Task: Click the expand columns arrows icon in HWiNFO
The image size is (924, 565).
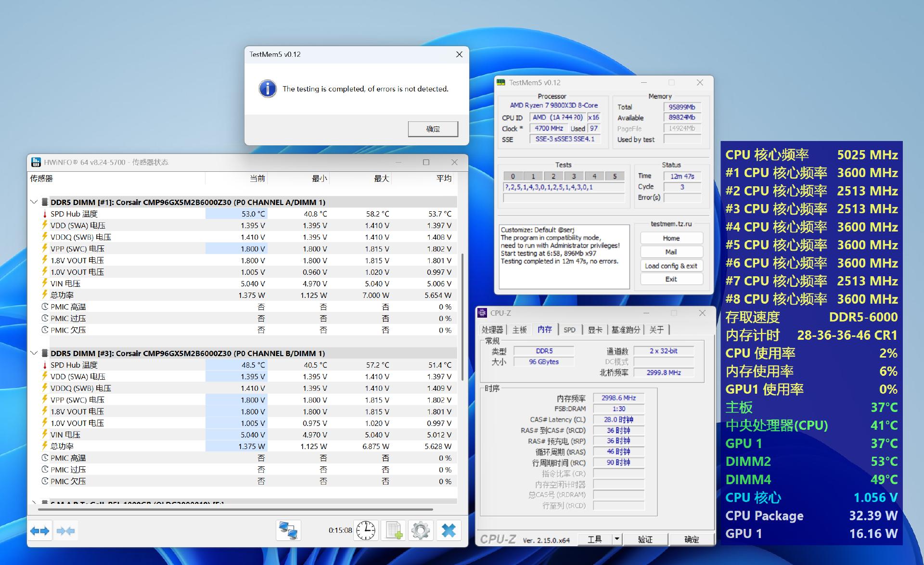Action: tap(39, 531)
